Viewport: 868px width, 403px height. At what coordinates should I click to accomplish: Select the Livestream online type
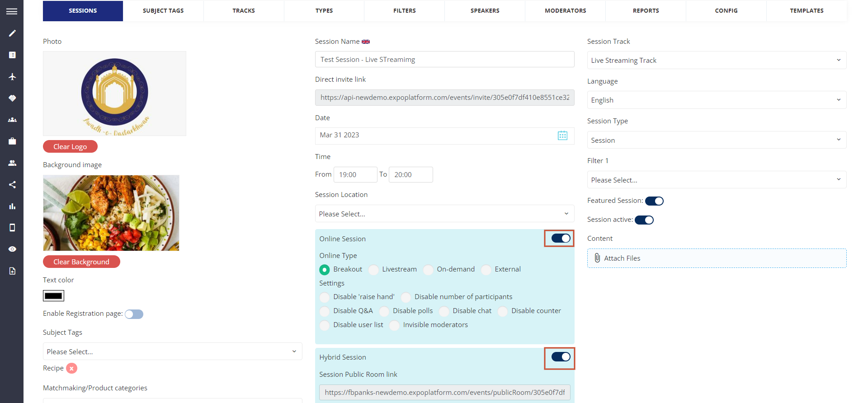(373, 270)
